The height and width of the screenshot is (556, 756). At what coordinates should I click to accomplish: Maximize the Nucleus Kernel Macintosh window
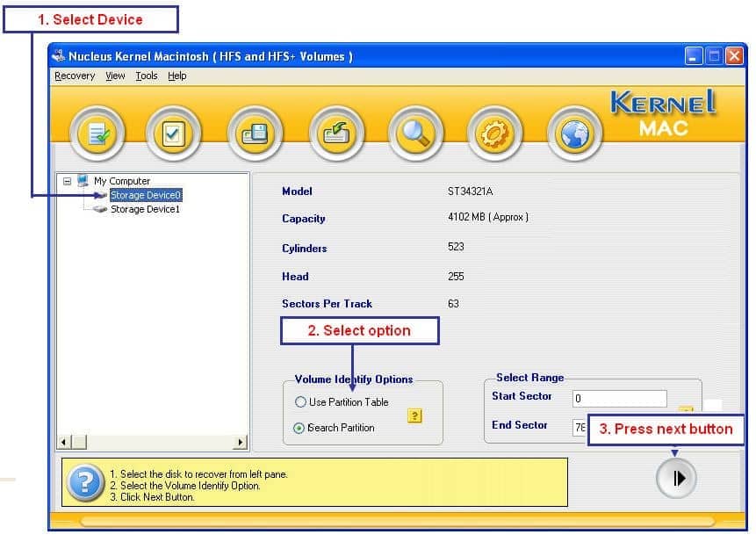click(714, 56)
